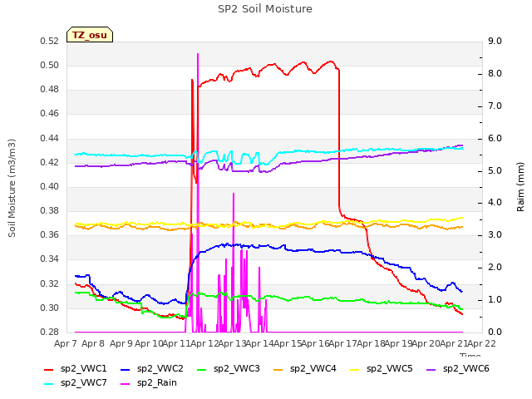
Task: Click the Apr 22 x-axis tick label
Action: point(482,343)
